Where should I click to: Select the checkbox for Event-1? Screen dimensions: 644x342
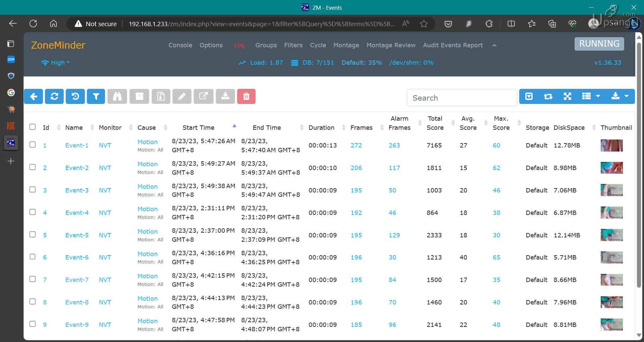pyautogui.click(x=32, y=145)
